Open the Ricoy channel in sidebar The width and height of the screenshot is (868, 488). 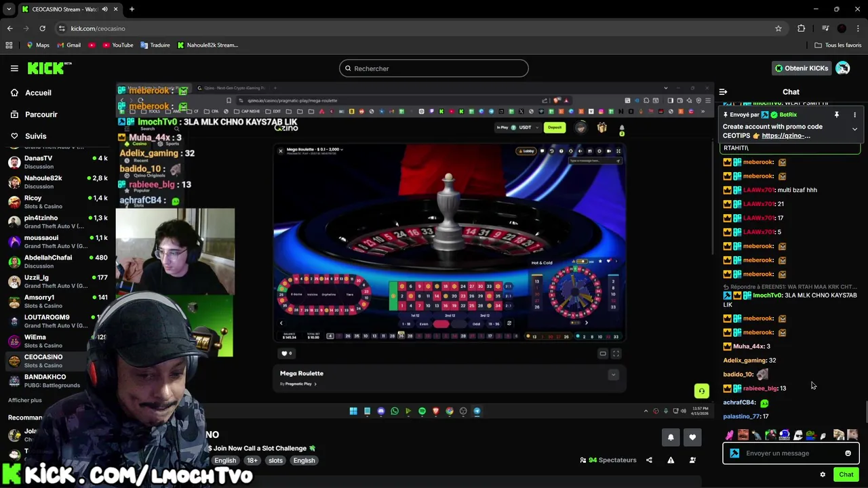coord(58,201)
